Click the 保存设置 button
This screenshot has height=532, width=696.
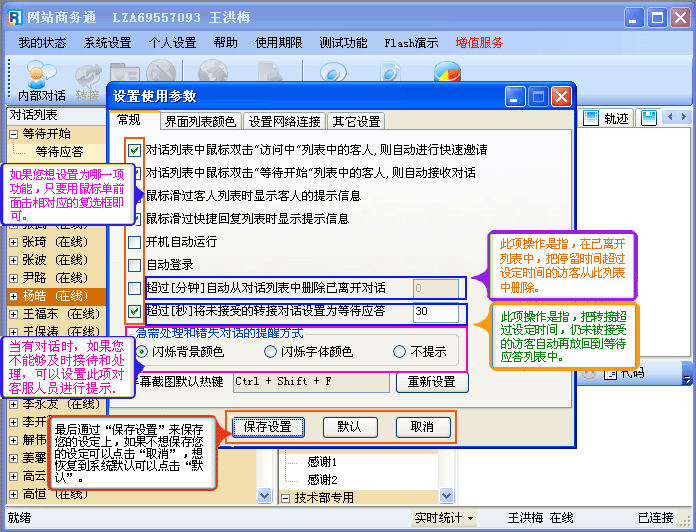[268, 426]
